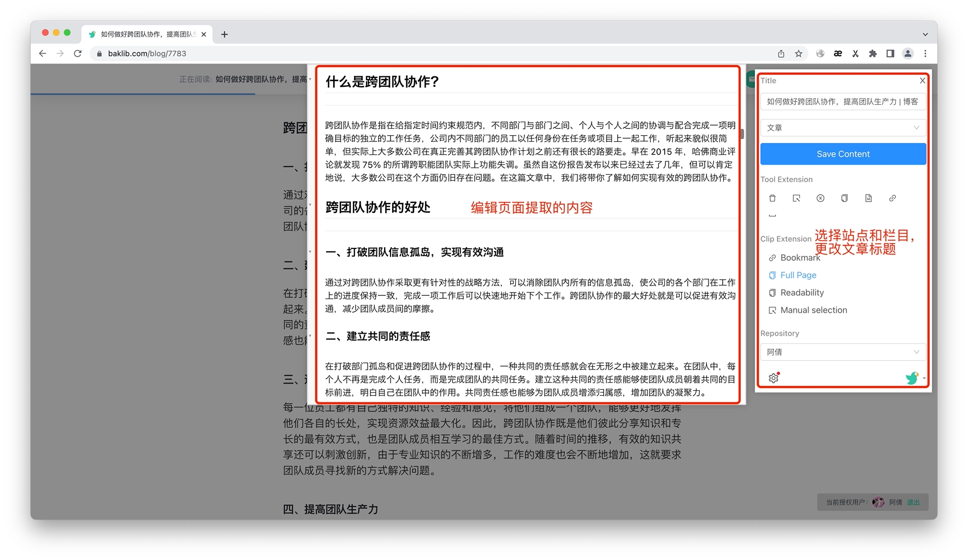
Task: Click the æ extension icon
Action: tap(837, 53)
